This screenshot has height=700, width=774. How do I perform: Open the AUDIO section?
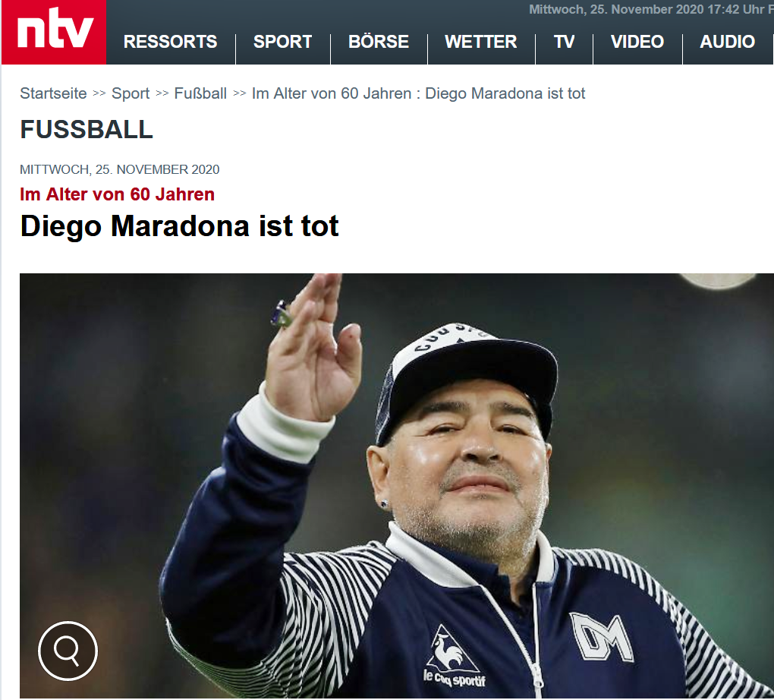(728, 42)
